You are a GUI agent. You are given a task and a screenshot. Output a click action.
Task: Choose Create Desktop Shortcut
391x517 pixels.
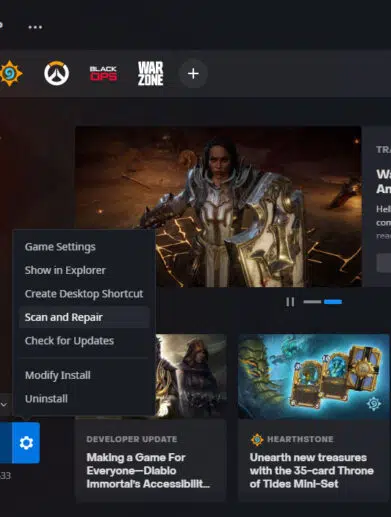(84, 294)
